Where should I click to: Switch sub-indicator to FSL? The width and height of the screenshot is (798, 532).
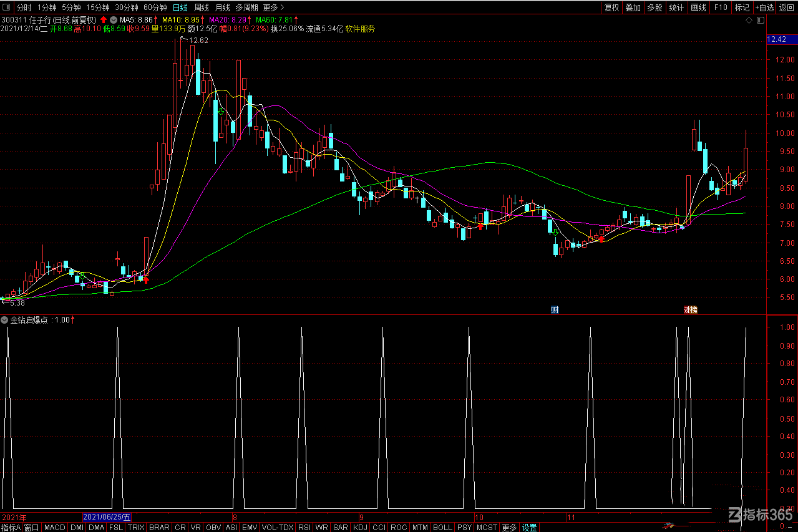(116, 527)
